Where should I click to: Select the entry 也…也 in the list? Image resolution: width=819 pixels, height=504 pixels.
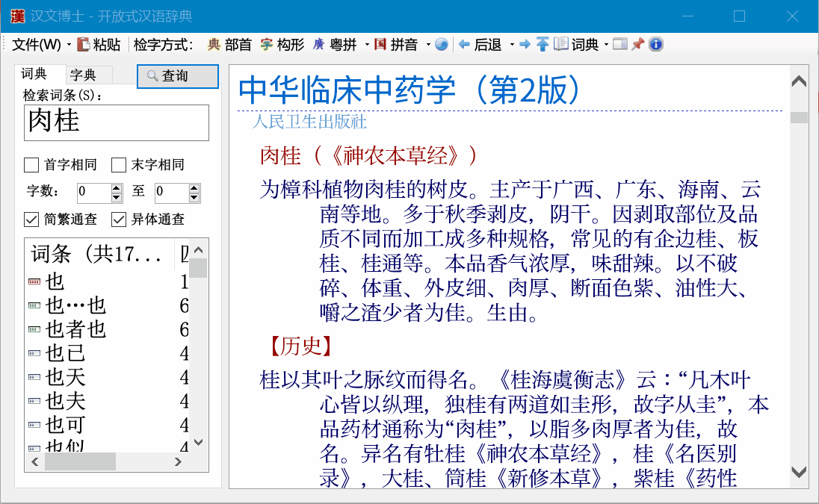[x=75, y=305]
